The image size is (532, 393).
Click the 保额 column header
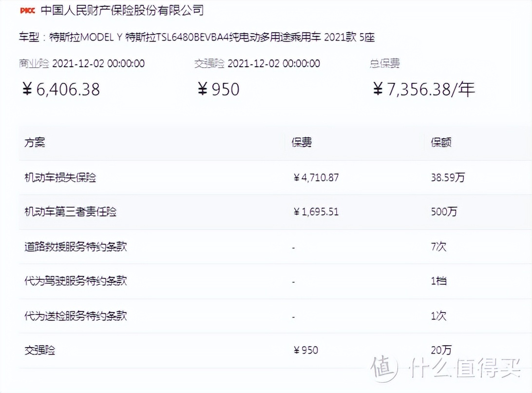[442, 142]
